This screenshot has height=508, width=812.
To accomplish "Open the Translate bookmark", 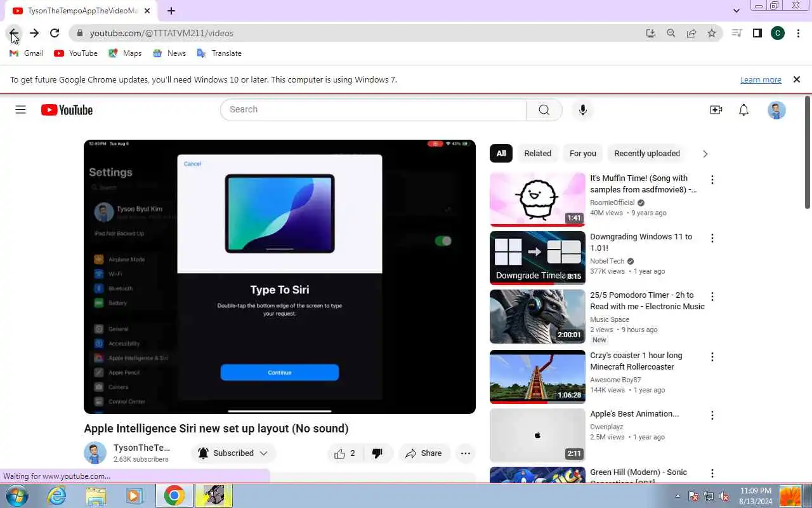I will click(219, 53).
